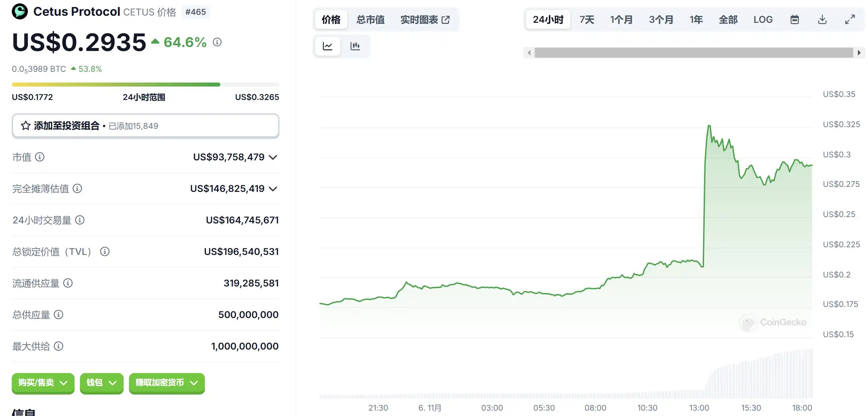Switch to candlestick chart view
The height and width of the screenshot is (416, 868).
click(x=355, y=46)
